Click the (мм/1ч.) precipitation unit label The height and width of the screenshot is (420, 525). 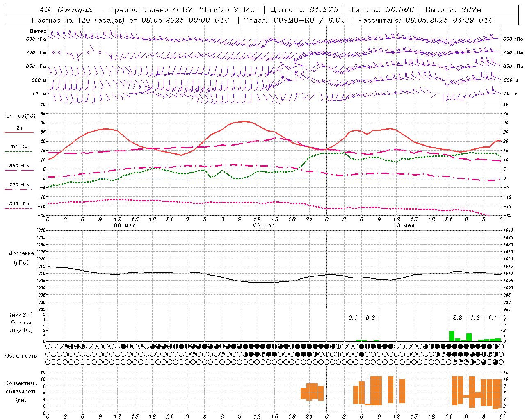pos(21,330)
